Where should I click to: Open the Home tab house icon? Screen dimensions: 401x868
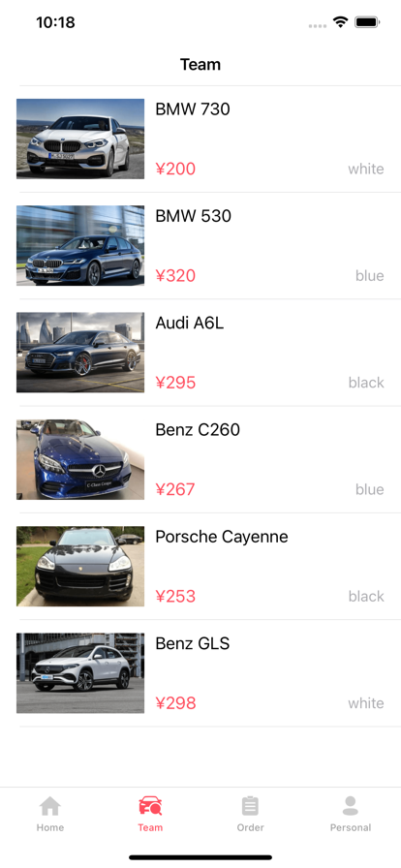(x=49, y=806)
